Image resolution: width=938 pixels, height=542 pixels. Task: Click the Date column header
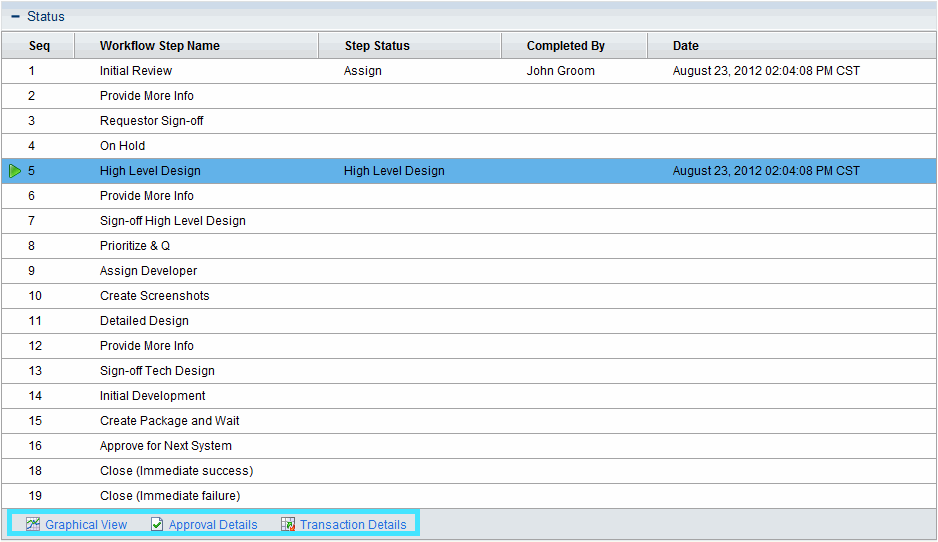click(686, 46)
